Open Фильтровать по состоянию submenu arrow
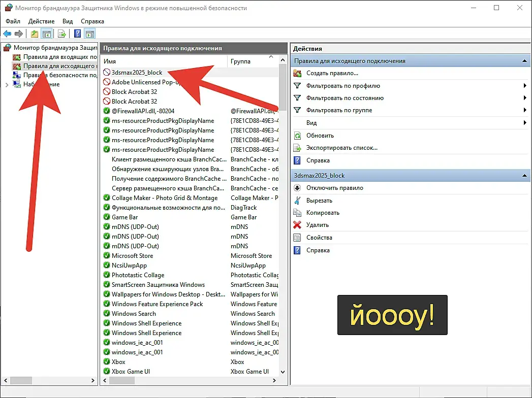532x398 pixels. [525, 98]
